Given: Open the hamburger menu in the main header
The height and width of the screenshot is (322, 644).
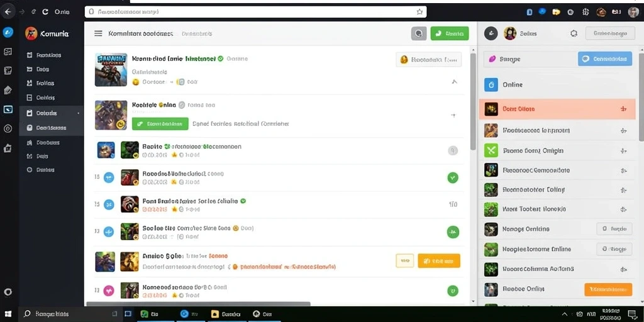Looking at the screenshot, I should (x=98, y=33).
